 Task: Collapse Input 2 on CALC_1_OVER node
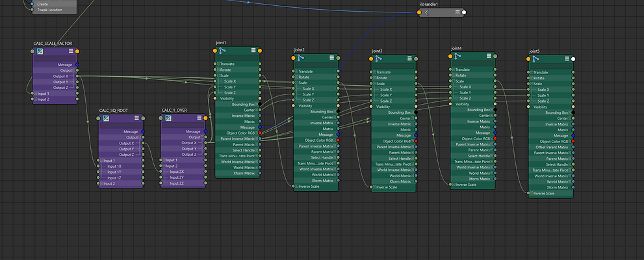coord(164,166)
